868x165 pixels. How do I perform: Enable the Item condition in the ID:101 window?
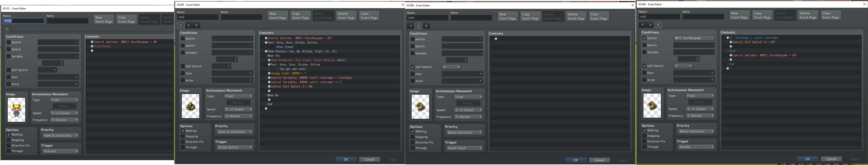click(9, 77)
